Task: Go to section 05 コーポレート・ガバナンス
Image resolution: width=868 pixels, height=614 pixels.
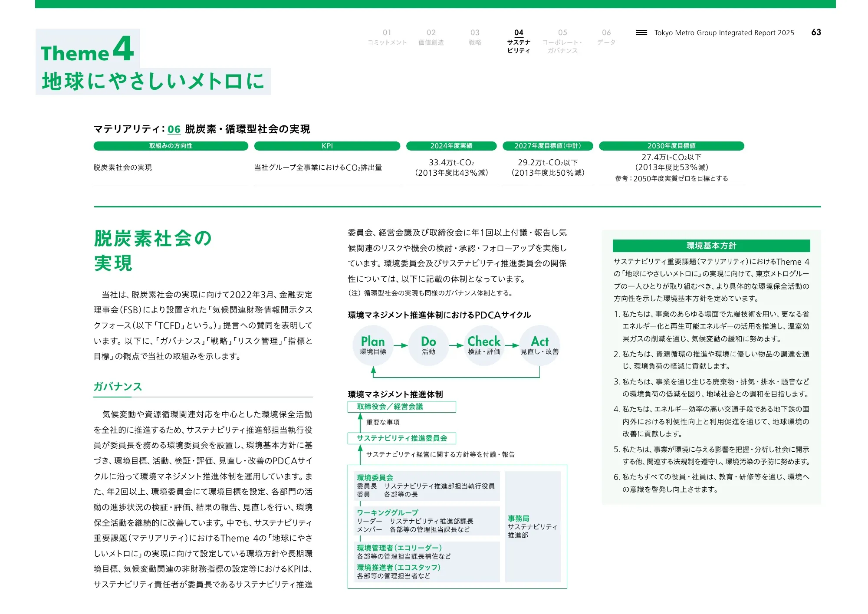Action: (x=562, y=41)
